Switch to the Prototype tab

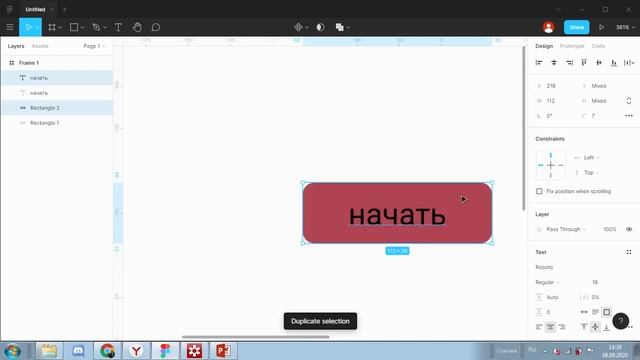[x=572, y=46]
